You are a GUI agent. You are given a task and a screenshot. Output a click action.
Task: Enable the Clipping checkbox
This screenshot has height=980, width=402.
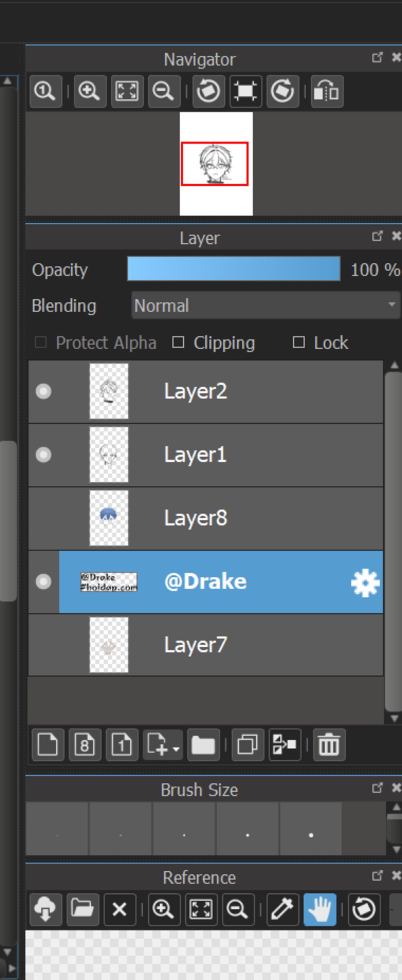179,342
